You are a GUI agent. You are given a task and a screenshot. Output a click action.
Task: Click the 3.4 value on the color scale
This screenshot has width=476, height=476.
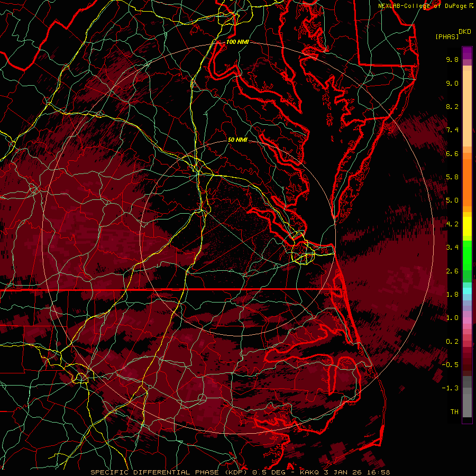pos(452,248)
